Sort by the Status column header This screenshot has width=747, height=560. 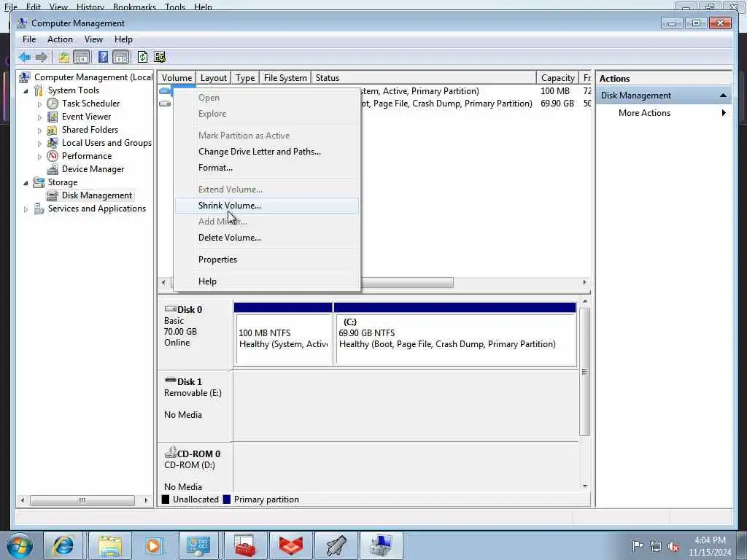(x=424, y=77)
